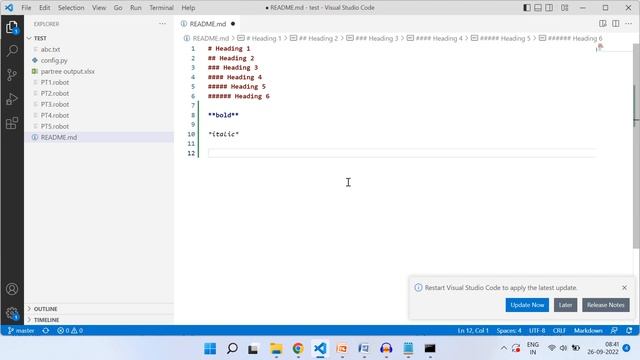Open PT2.robot file
Viewport: 640px width, 360px height.
click(x=55, y=93)
